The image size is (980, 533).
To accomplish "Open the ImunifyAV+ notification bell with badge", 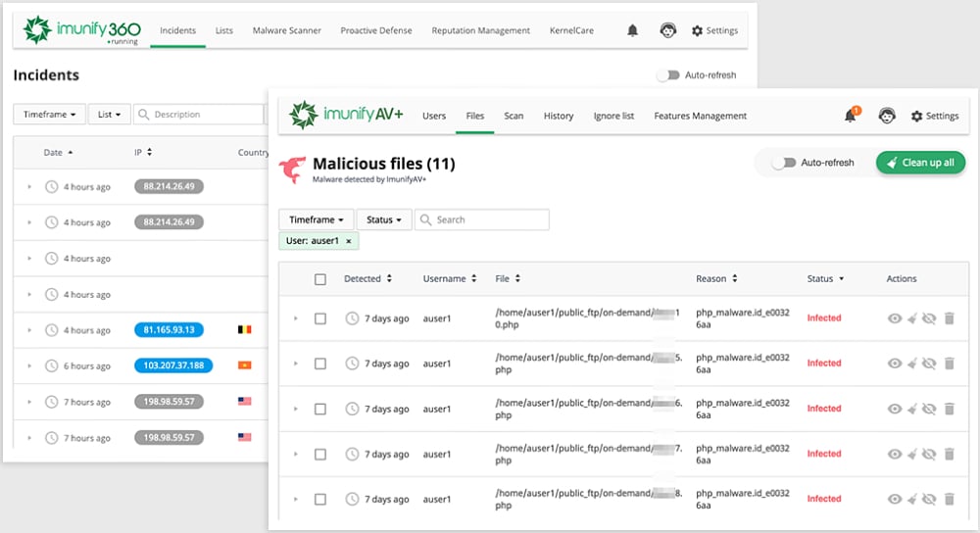I will click(852, 115).
